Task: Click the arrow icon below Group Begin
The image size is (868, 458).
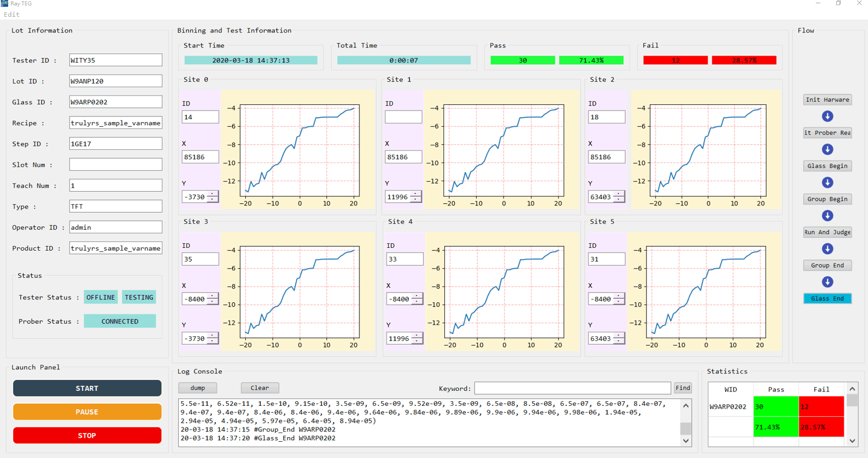Action: pyautogui.click(x=827, y=215)
